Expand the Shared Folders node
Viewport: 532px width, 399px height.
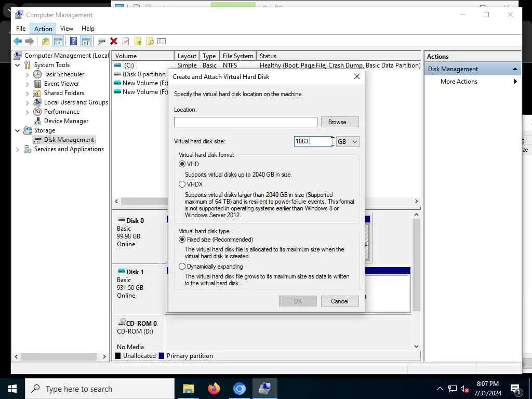28,94
